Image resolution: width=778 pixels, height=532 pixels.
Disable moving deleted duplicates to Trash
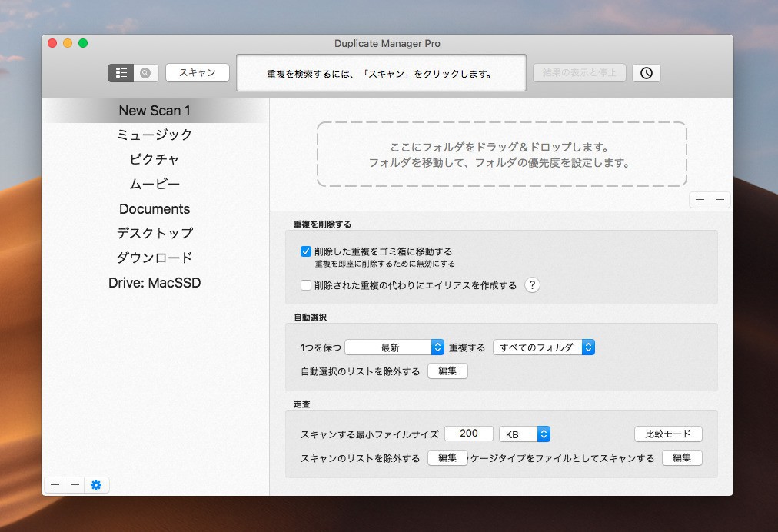tap(306, 251)
